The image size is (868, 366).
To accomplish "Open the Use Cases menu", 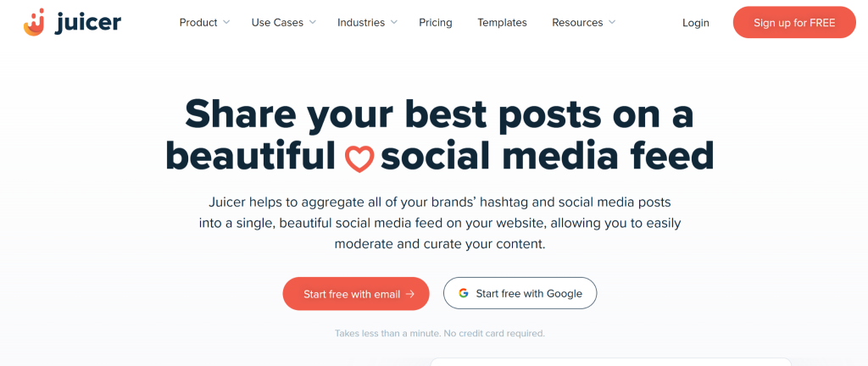I will (x=277, y=23).
